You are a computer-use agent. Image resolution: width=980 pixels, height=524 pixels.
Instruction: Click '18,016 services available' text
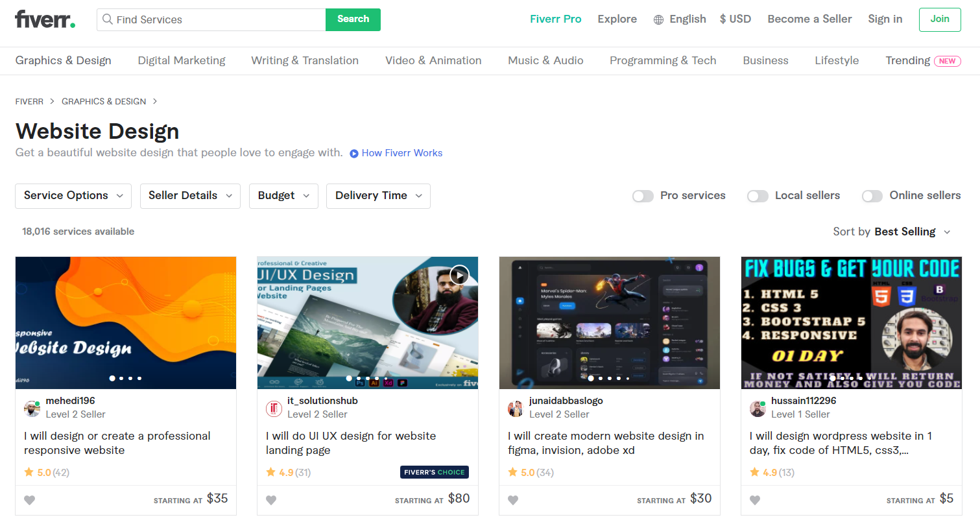78,232
